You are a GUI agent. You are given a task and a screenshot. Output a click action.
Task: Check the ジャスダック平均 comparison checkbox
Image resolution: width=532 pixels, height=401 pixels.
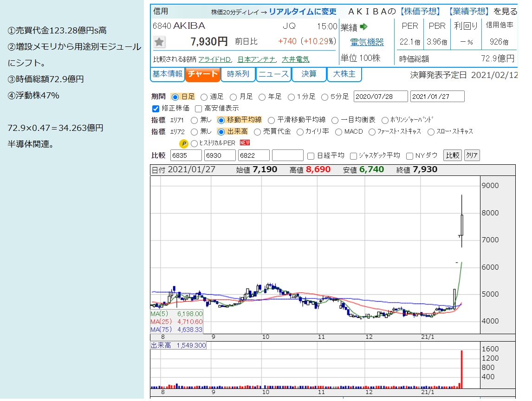(353, 156)
